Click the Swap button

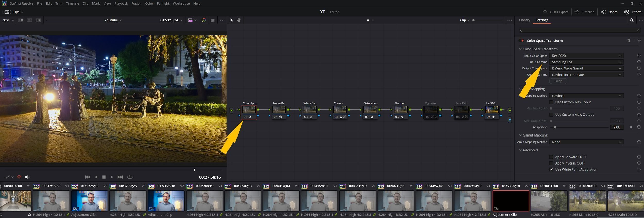coord(558,81)
